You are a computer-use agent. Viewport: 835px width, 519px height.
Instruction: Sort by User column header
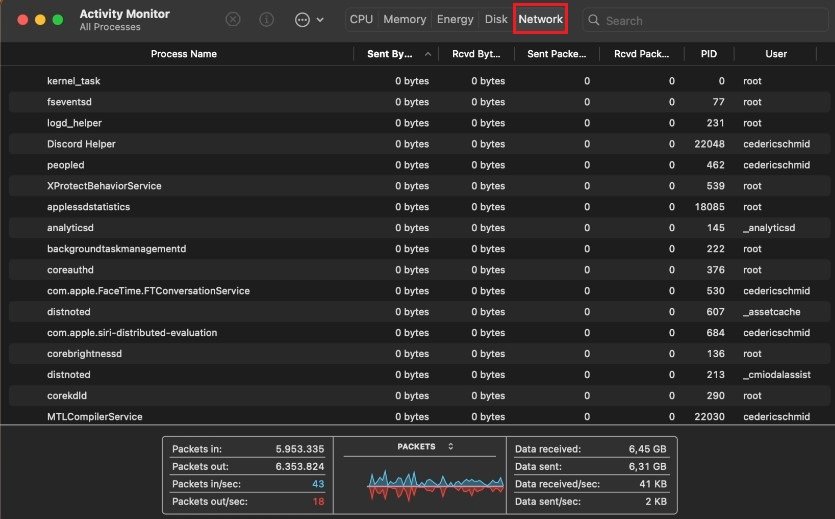point(776,54)
